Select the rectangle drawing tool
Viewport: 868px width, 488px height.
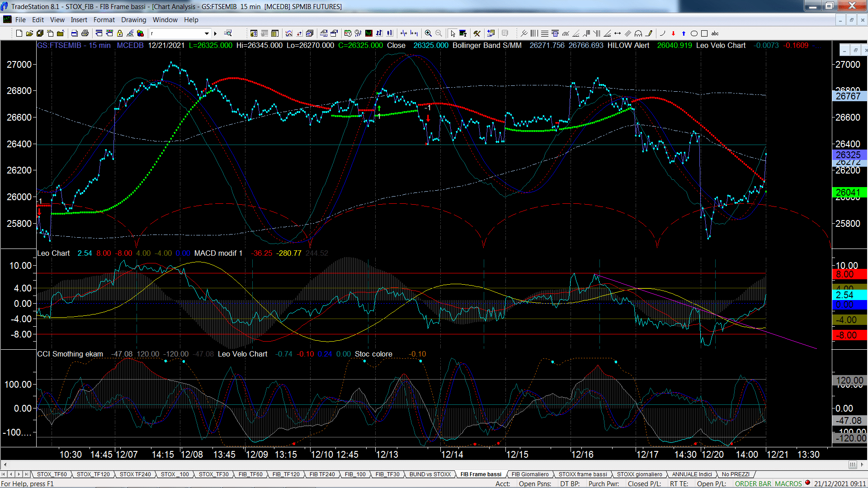[x=704, y=33]
